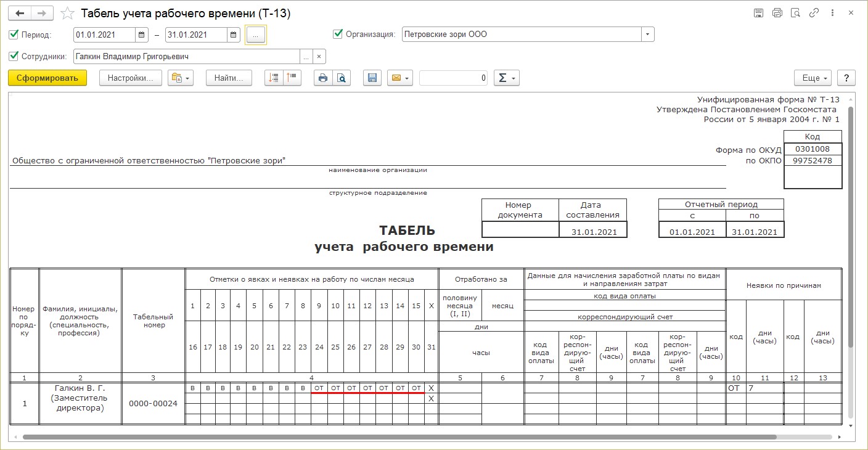Copy link with chain icon in title bar
This screenshot has height=450, width=868.
click(814, 13)
